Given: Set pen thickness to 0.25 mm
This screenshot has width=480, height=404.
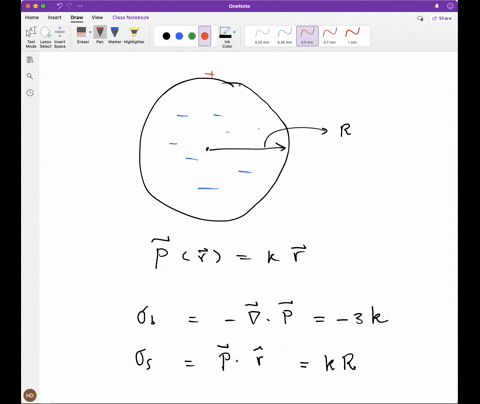Looking at the screenshot, I should pos(262,36).
